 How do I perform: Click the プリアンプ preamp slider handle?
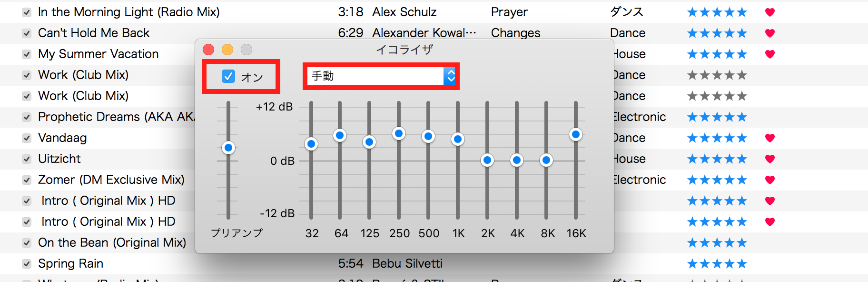point(228,148)
